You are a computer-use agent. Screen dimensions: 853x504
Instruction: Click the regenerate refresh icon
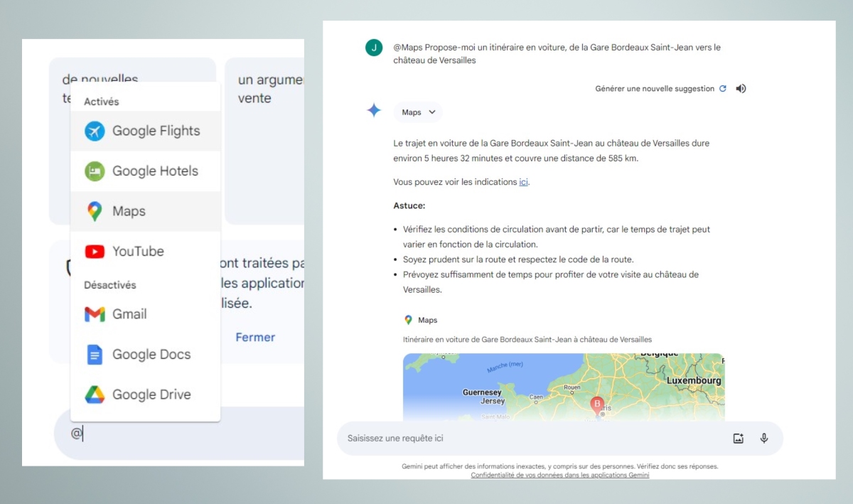tap(723, 89)
